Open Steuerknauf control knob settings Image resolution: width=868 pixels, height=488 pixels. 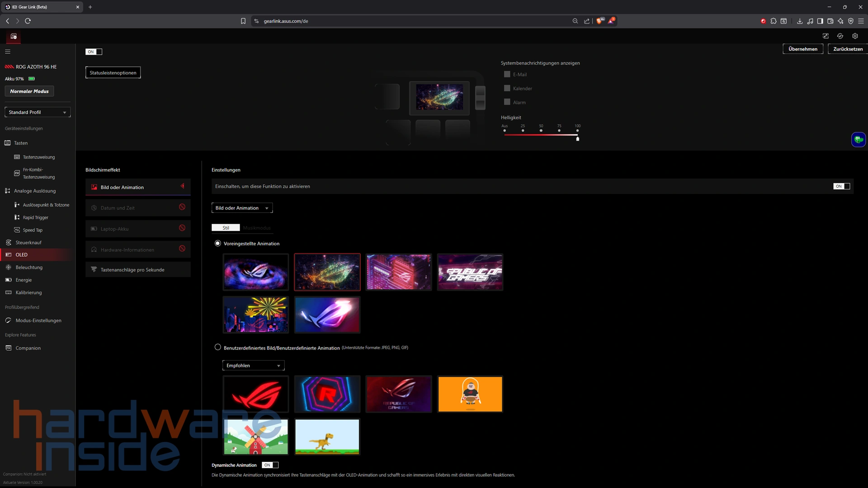(28, 243)
